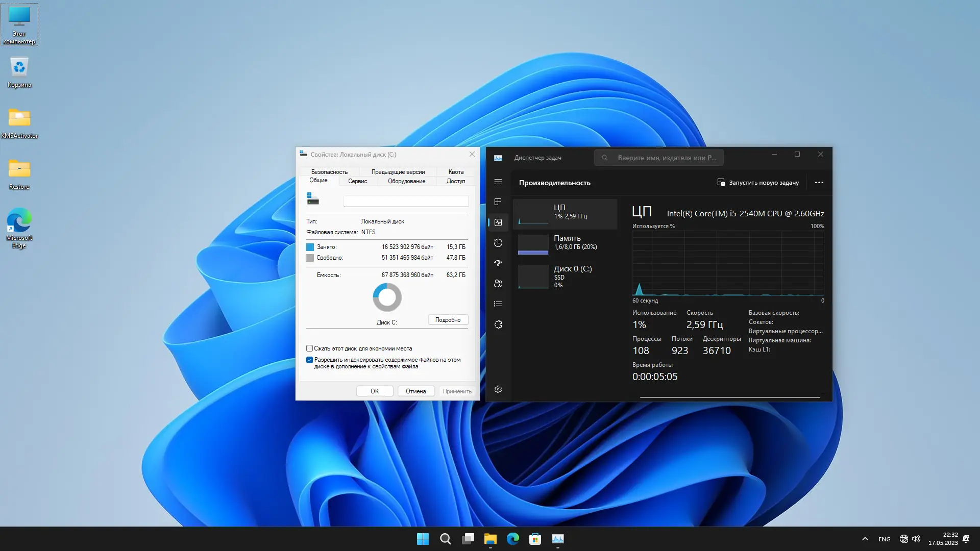Switch to the 'Сервис' tab
The height and width of the screenshot is (551, 980).
pyautogui.click(x=357, y=181)
